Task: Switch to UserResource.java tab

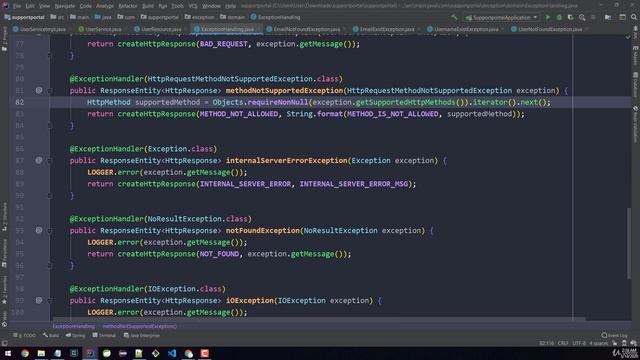Action: 158,29
